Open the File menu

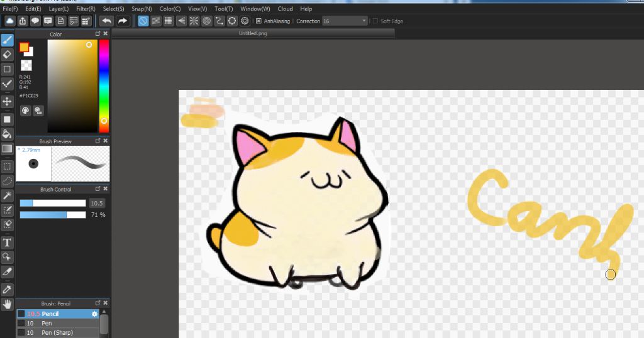click(x=10, y=9)
